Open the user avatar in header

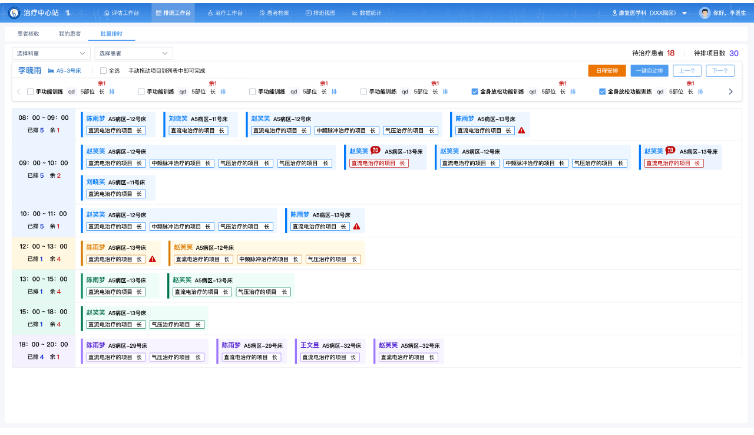pyautogui.click(x=705, y=13)
